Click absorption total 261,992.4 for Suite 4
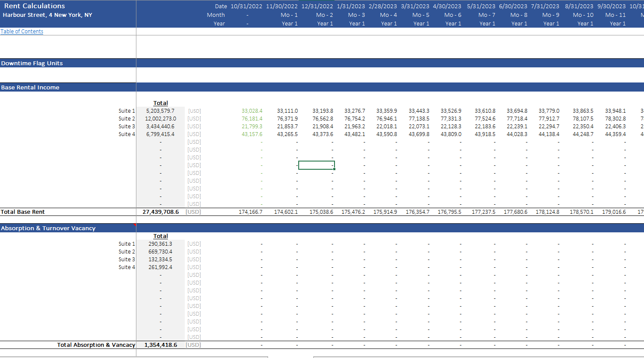644x358 pixels. [161, 267]
